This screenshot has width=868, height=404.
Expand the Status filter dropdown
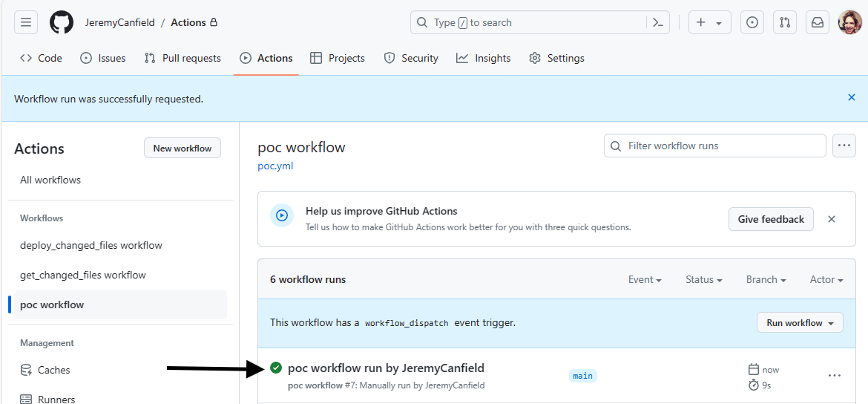coord(703,279)
